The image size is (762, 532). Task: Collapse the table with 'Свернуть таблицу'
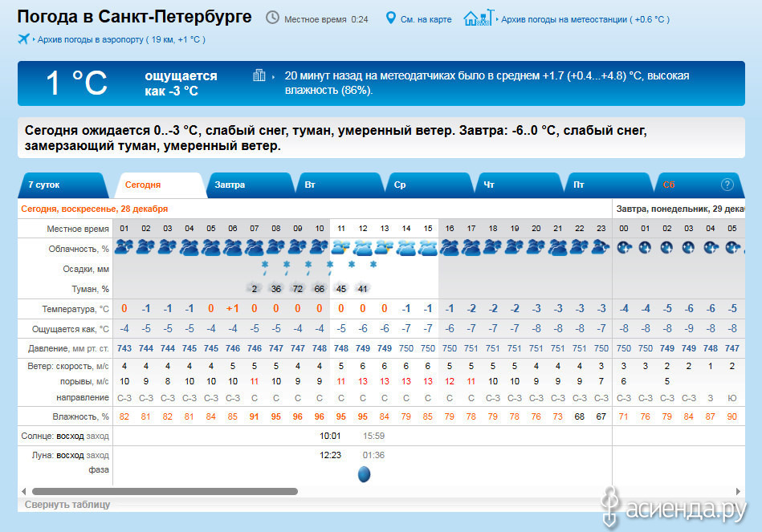click(67, 505)
